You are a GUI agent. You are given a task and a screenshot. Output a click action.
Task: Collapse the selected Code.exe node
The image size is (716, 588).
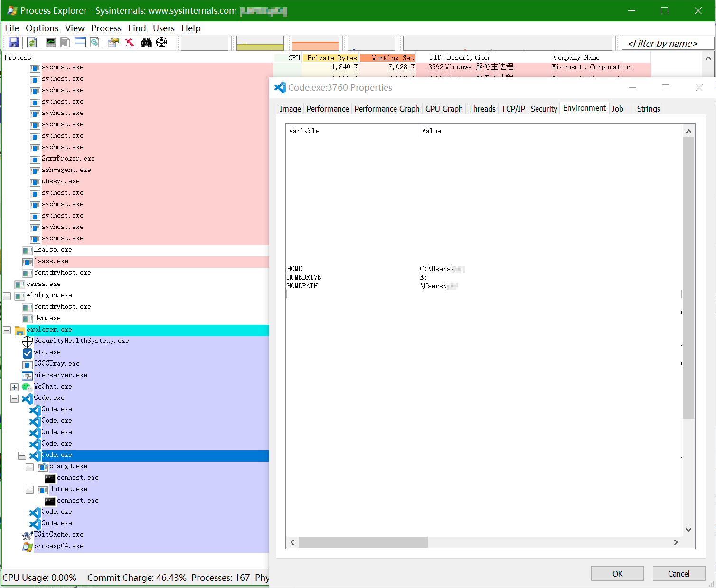point(22,455)
